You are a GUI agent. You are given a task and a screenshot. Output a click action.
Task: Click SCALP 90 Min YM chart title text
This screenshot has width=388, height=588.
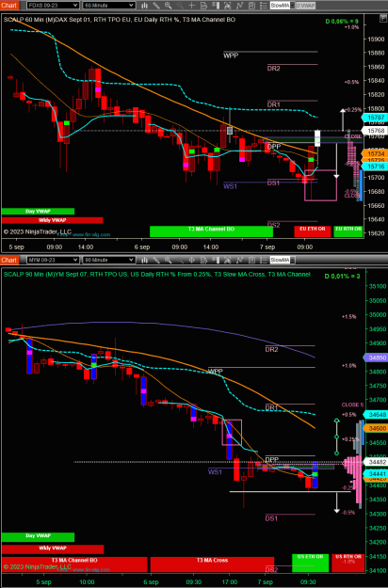(157, 275)
